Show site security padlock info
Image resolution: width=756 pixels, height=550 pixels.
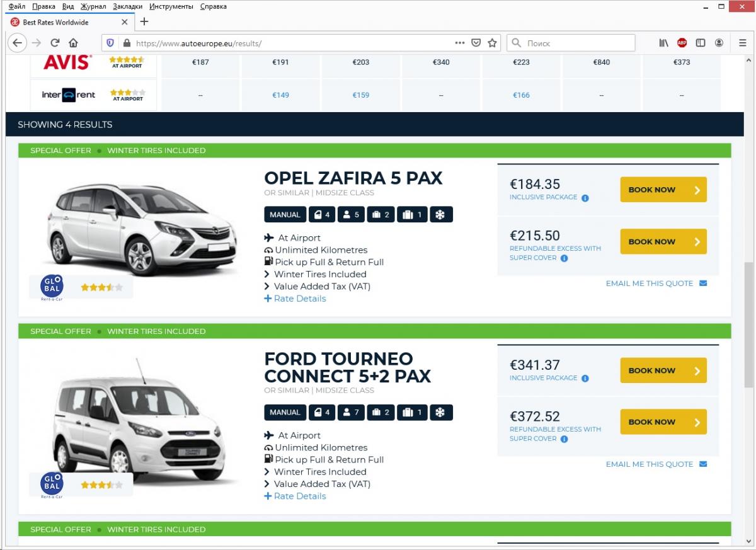coord(127,43)
